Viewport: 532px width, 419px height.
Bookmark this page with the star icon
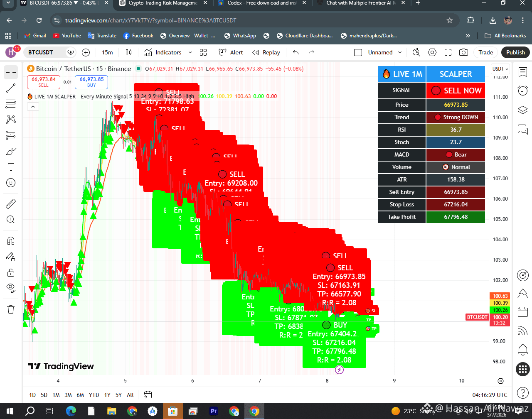449,20
